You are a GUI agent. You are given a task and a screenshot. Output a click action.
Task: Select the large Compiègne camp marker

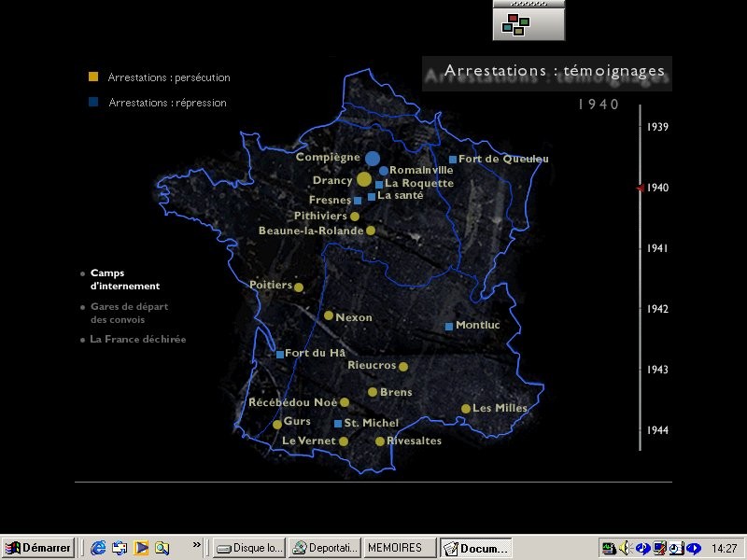pos(373,159)
